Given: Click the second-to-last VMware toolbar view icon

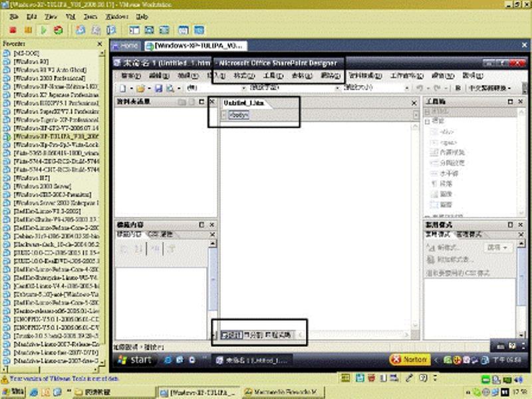Looking at the screenshot, I should coord(184,30).
